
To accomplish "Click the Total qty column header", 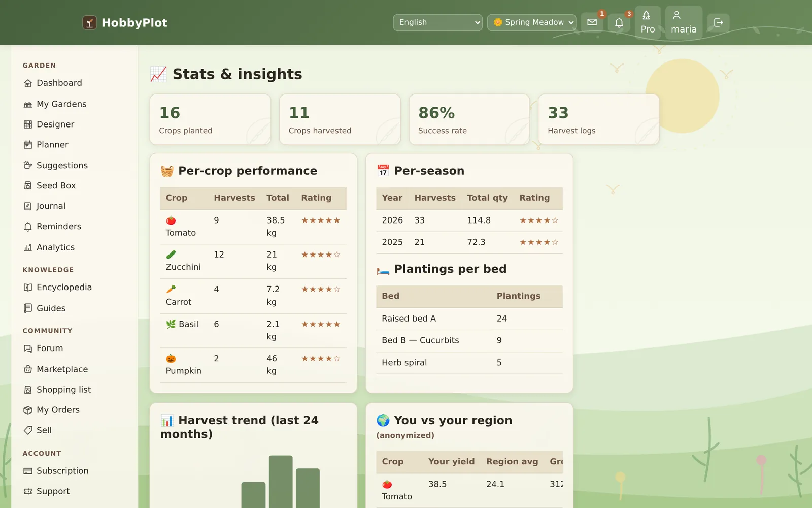I will [x=487, y=198].
